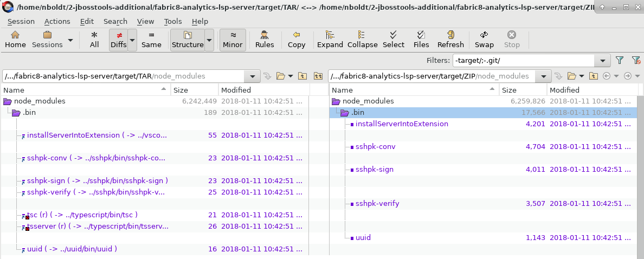The image size is (644, 259).
Task: Click the right pane forward arrow icon
Action: coord(627,76)
